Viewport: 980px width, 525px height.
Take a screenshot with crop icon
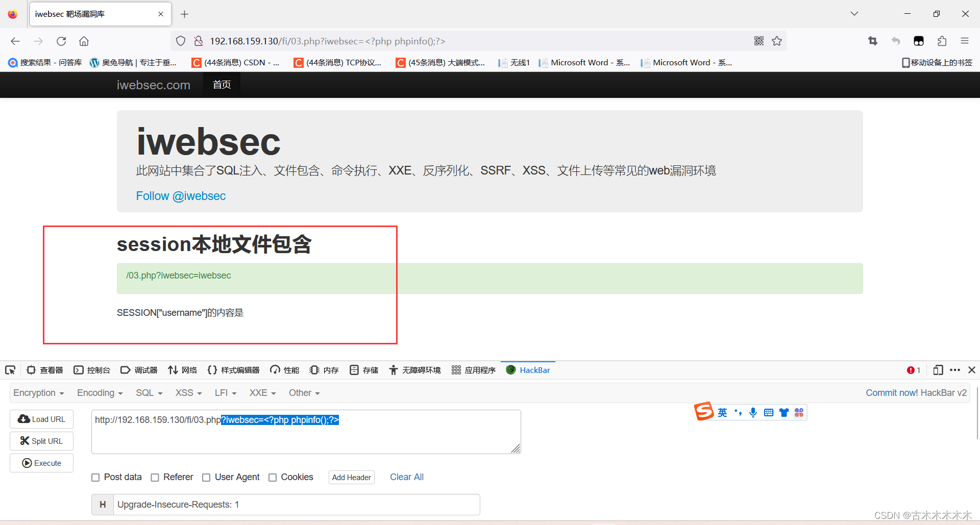tap(873, 41)
